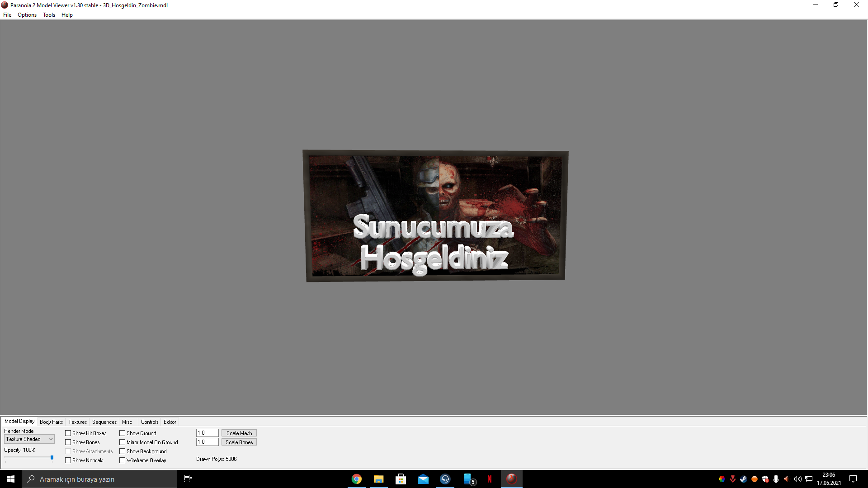Focus the Scale Bones value field
The width and height of the screenshot is (868, 488).
pos(208,442)
